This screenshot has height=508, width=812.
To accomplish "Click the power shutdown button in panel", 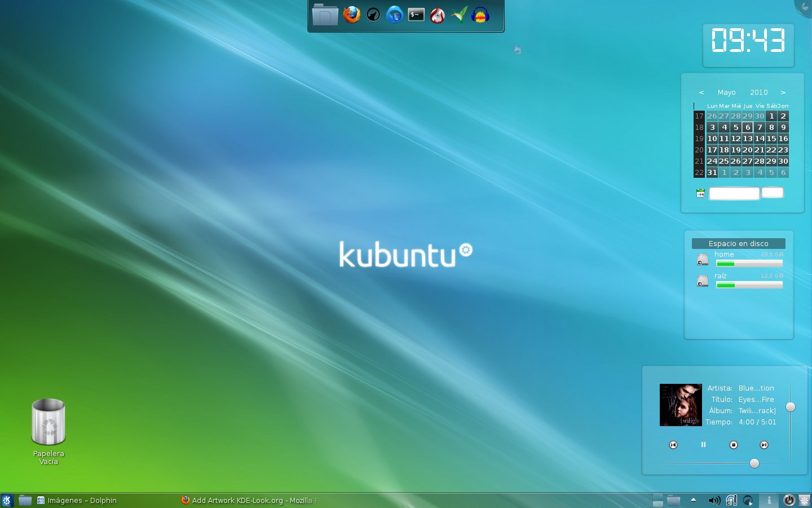I will click(x=789, y=500).
